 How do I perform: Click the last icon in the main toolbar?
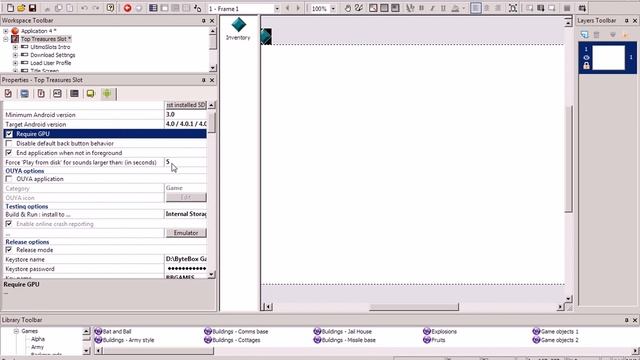point(582,8)
